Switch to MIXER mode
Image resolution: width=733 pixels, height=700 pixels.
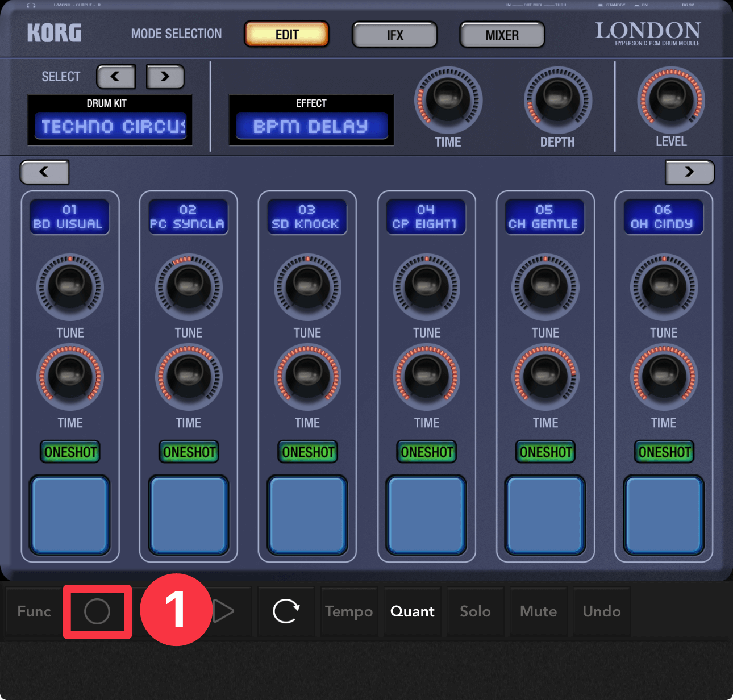click(502, 35)
